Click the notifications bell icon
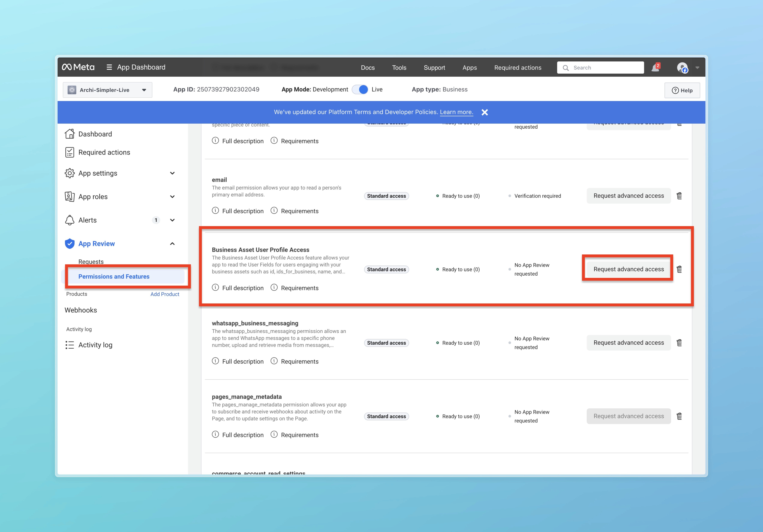 click(x=655, y=68)
